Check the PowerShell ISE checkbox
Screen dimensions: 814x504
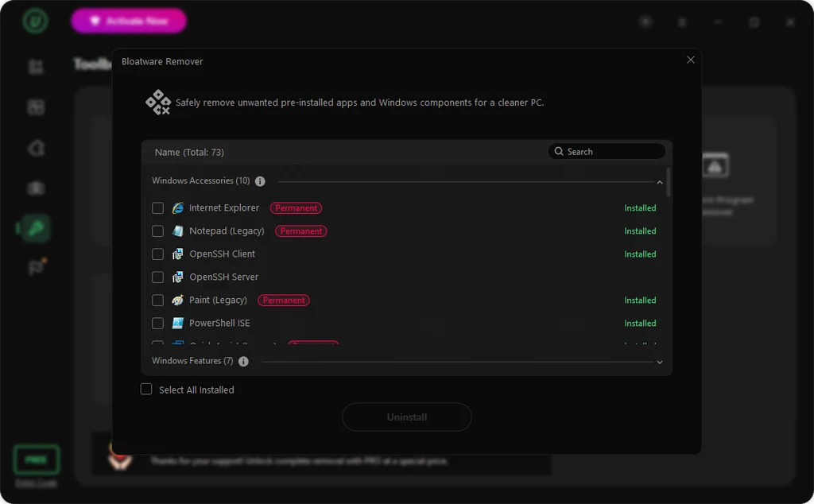[158, 324]
